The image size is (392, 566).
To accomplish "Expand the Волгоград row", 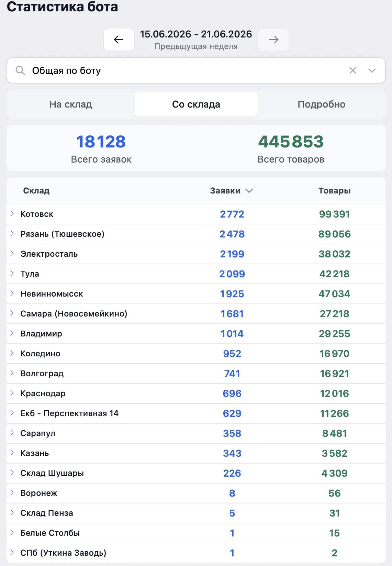I will [12, 373].
